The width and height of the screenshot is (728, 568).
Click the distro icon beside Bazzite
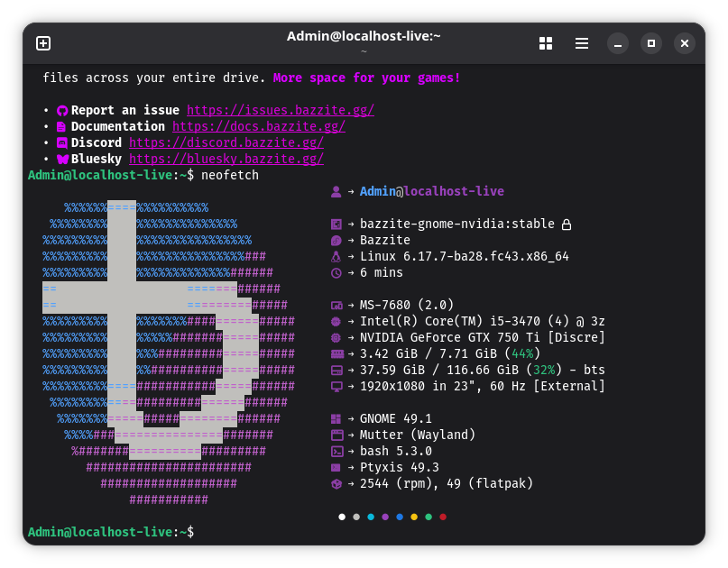(x=336, y=241)
